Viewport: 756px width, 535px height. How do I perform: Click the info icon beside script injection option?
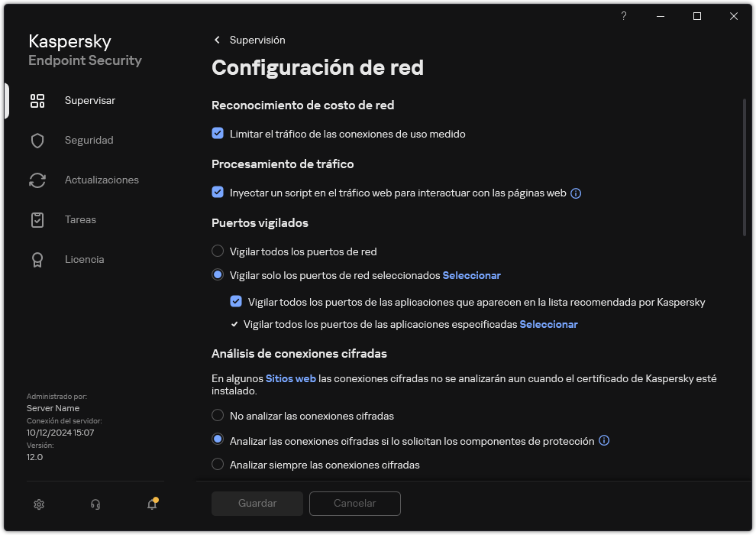[574, 193]
